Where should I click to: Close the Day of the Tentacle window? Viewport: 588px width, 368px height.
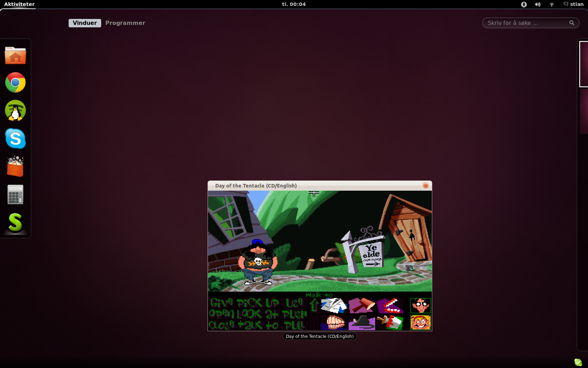click(426, 186)
